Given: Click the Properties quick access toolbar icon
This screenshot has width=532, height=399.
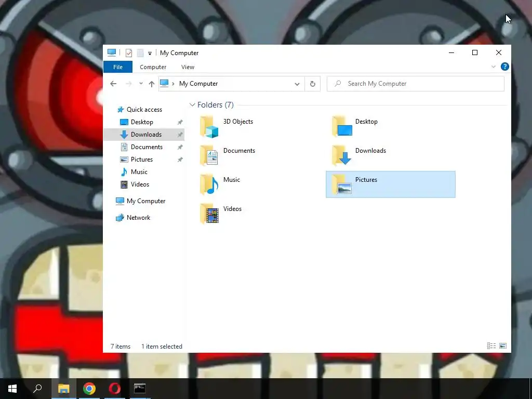Looking at the screenshot, I should click(x=129, y=53).
